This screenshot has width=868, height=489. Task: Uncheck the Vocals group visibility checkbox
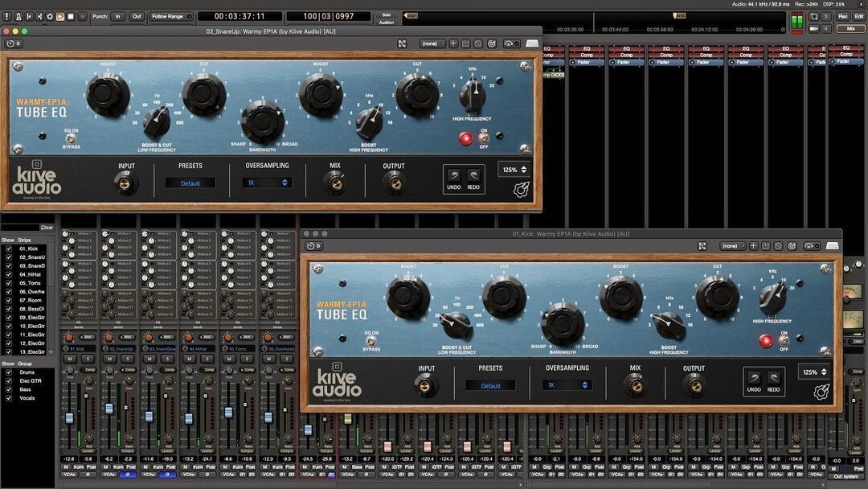click(x=9, y=397)
